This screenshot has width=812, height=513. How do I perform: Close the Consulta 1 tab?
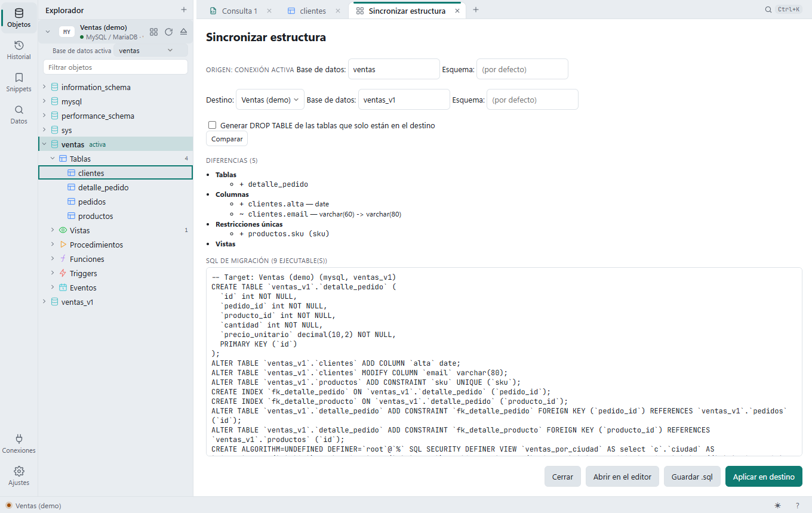pos(269,11)
